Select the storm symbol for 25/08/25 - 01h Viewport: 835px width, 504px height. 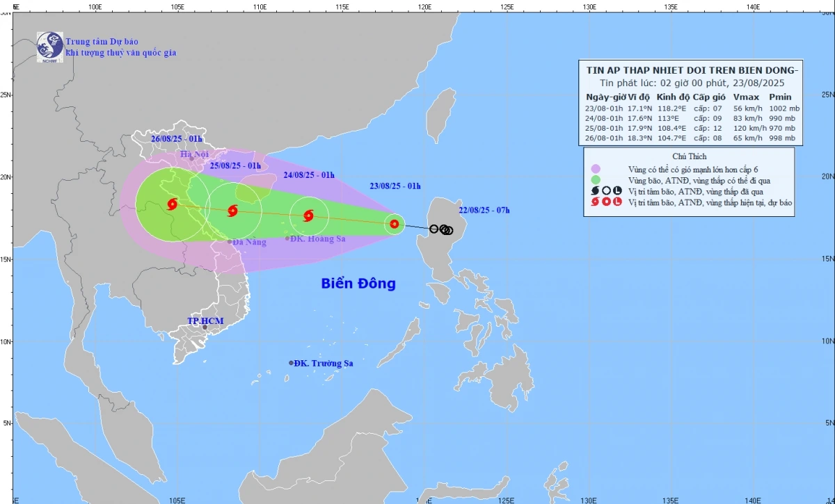[232, 211]
